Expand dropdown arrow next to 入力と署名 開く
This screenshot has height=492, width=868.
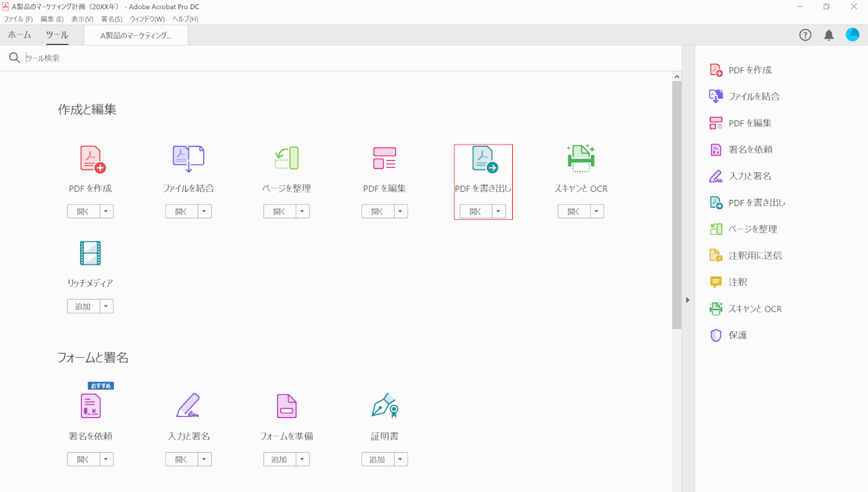(204, 459)
